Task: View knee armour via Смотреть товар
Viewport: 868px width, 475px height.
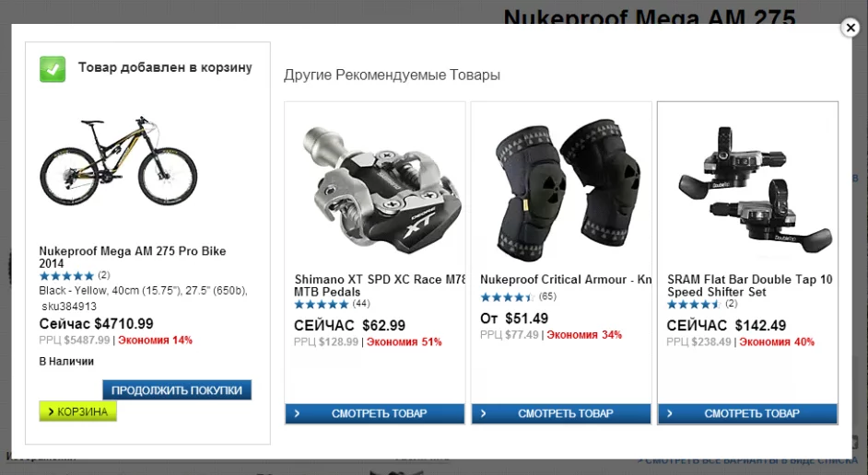Action: [561, 413]
